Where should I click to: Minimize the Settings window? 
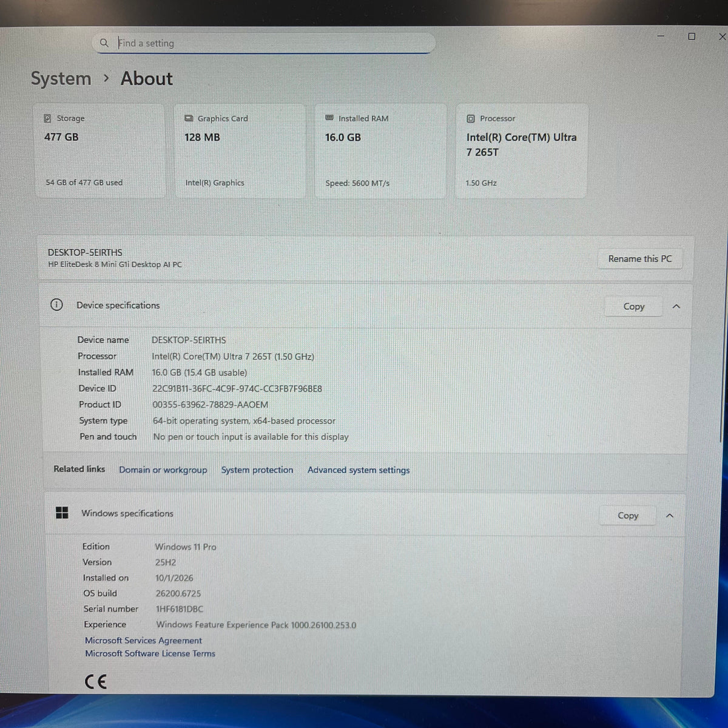[x=661, y=36]
